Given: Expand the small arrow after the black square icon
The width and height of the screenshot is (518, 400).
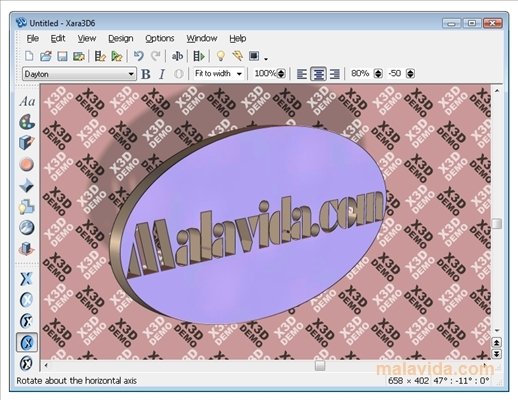Looking at the screenshot, I should (266, 59).
